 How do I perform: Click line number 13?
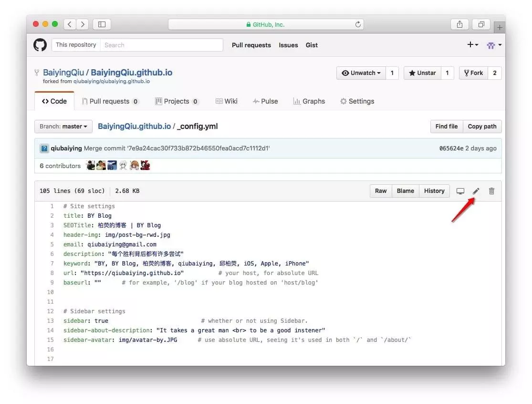(50, 321)
